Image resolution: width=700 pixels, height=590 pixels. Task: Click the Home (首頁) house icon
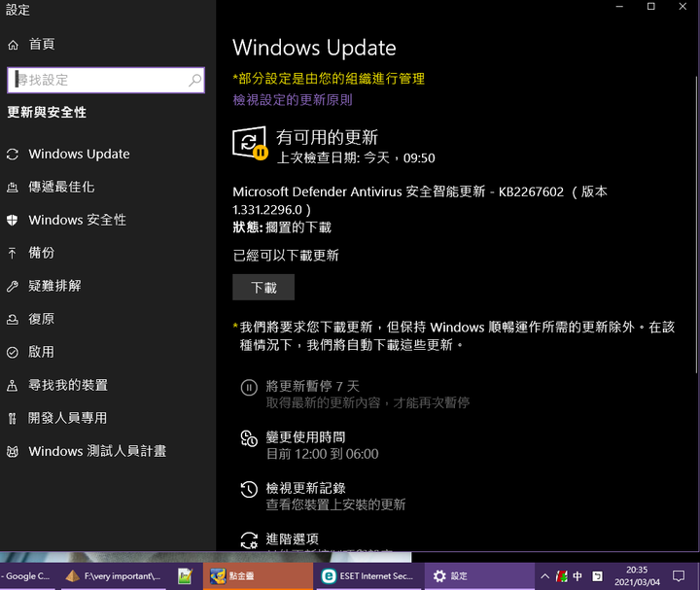13,45
